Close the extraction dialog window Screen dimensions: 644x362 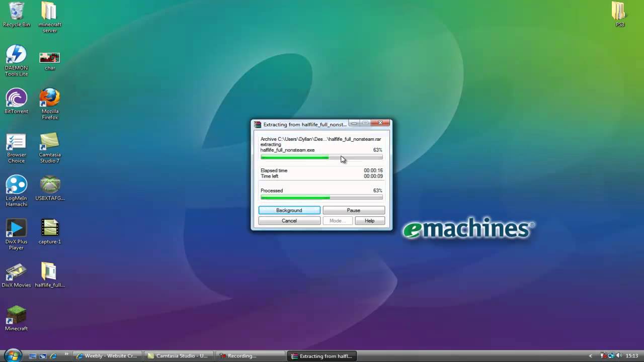381,123
